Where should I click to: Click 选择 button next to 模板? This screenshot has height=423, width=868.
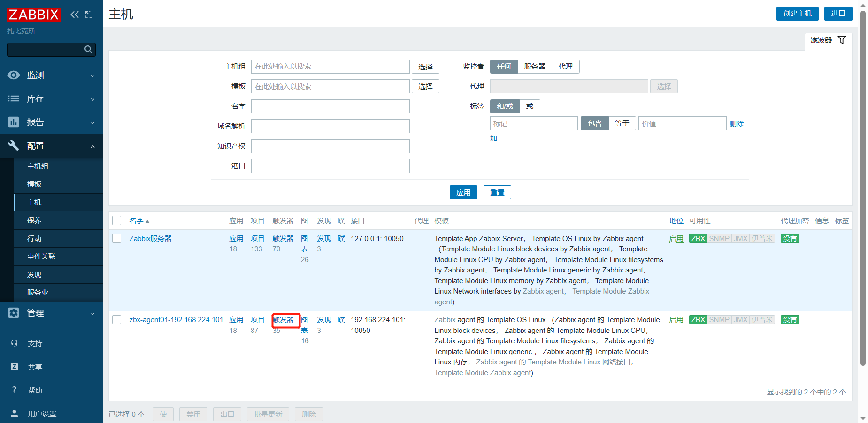[425, 86]
